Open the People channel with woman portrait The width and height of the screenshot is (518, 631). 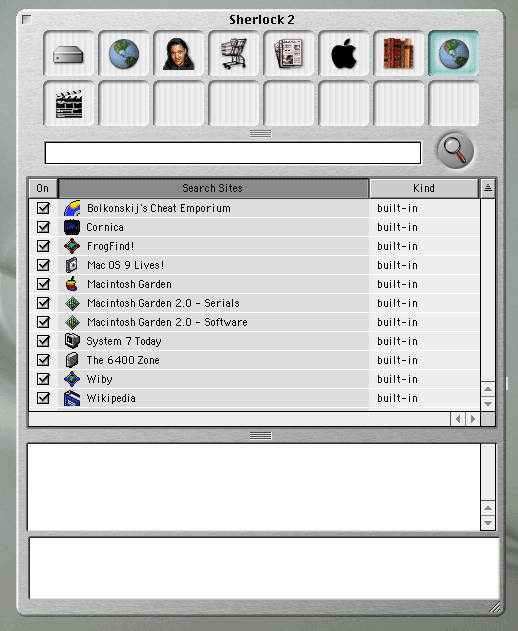pyautogui.click(x=179, y=54)
